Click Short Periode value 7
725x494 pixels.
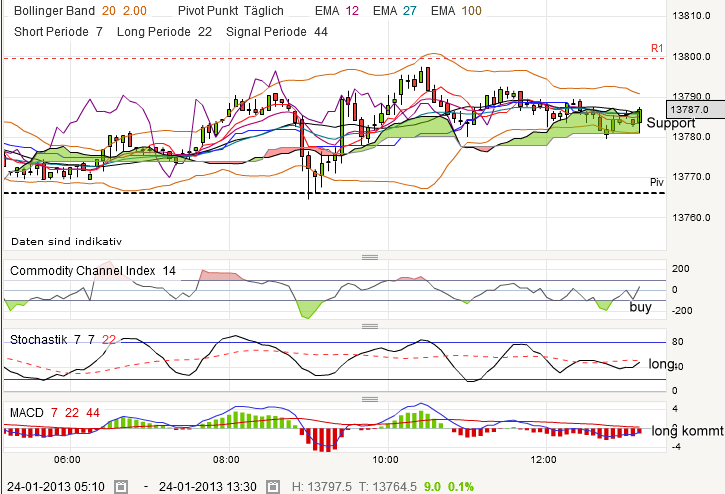99,32
